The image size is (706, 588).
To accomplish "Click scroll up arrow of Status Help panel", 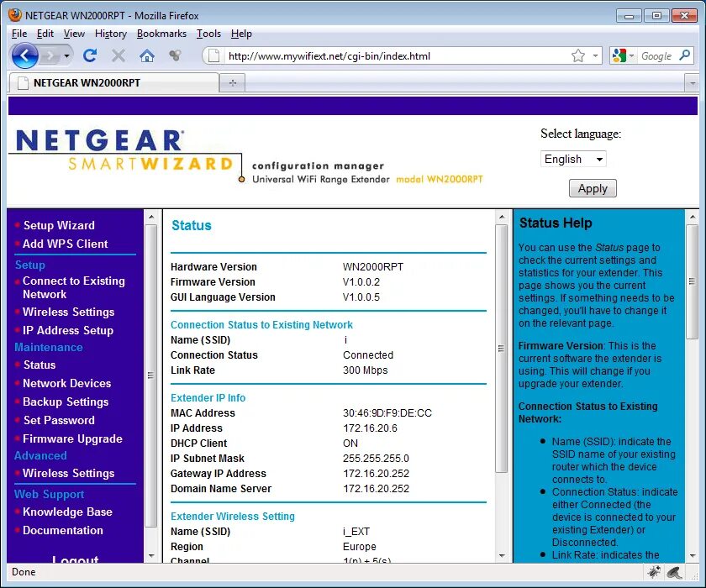I will (692, 217).
